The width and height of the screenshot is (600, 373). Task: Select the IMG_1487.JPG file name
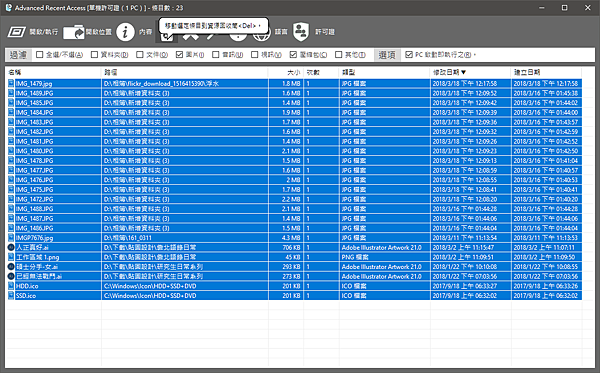34,218
